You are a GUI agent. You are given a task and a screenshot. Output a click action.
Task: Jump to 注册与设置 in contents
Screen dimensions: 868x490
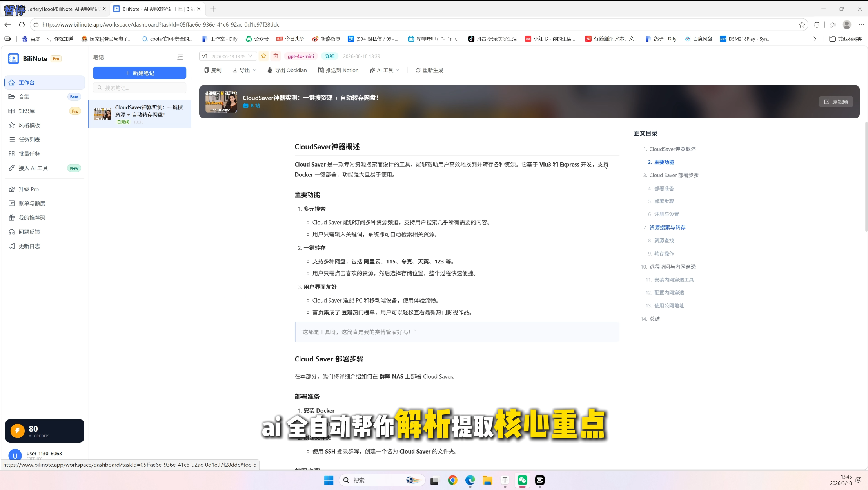(x=666, y=214)
